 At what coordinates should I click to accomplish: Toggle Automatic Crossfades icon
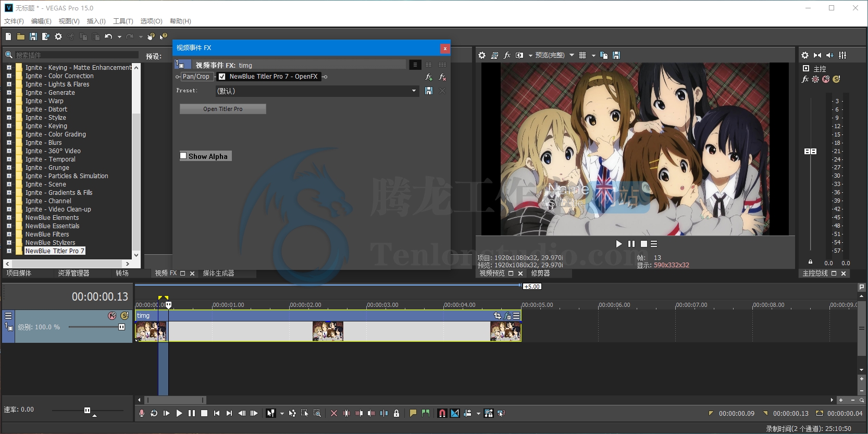point(455,413)
